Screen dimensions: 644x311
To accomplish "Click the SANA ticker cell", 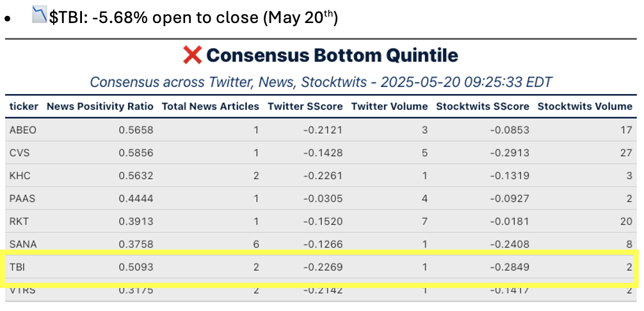I will tap(23, 244).
